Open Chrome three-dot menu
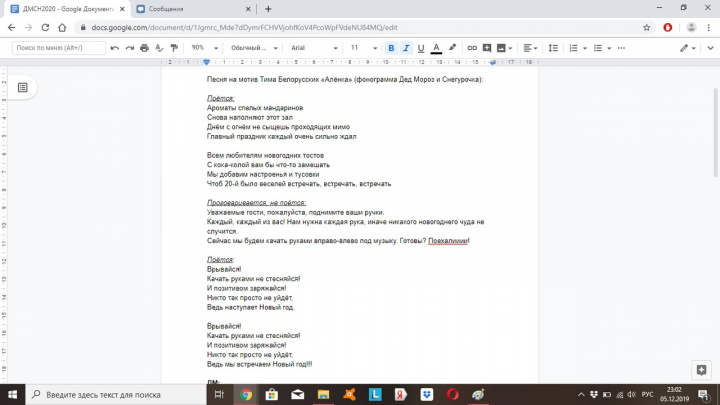The height and width of the screenshot is (405, 720). tap(709, 28)
